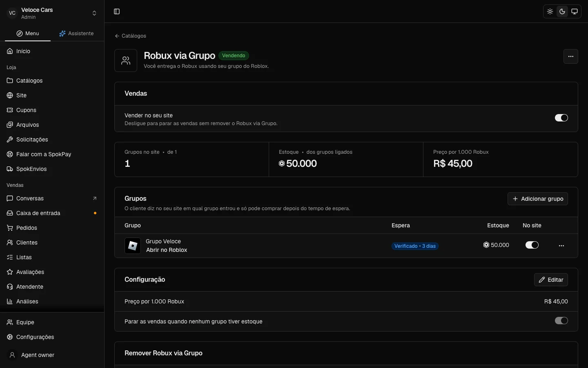Open Caixa de entrada inbox
The image size is (588, 368).
pos(52,213)
